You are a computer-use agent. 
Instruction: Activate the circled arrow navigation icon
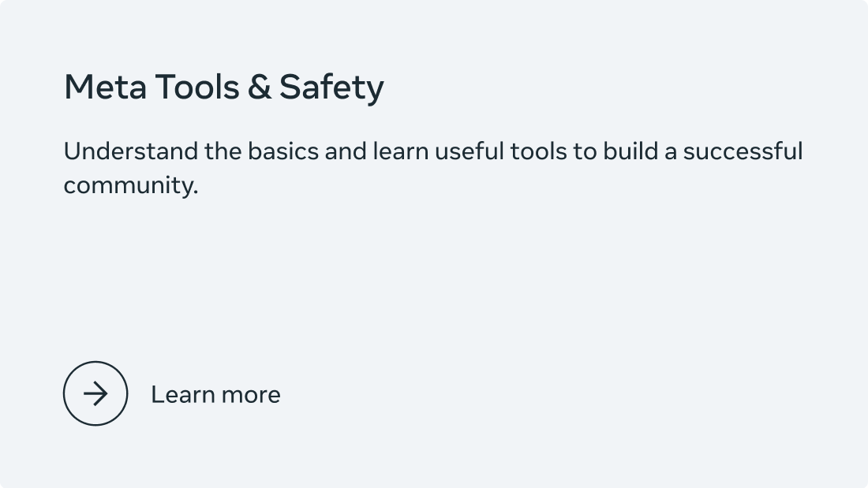tap(95, 393)
